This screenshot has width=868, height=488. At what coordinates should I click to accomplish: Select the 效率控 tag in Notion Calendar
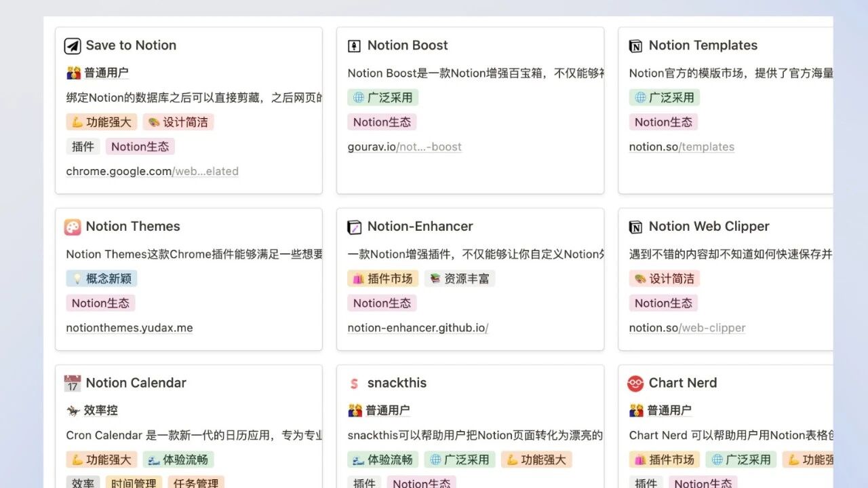pos(92,410)
